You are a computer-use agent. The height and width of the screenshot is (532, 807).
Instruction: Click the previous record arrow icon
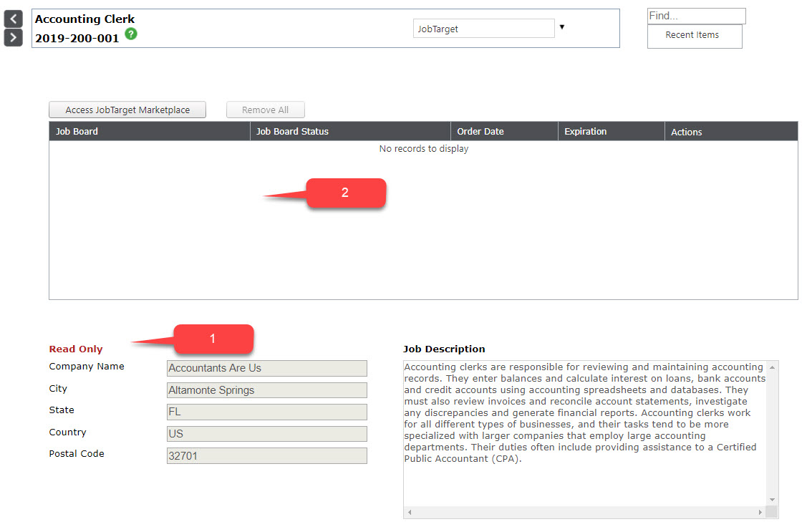coord(13,19)
